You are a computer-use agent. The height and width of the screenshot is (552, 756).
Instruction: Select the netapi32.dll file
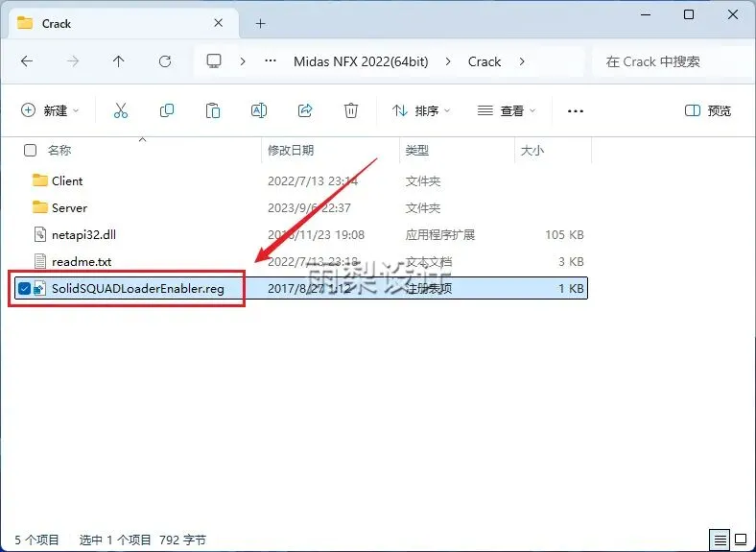click(83, 234)
